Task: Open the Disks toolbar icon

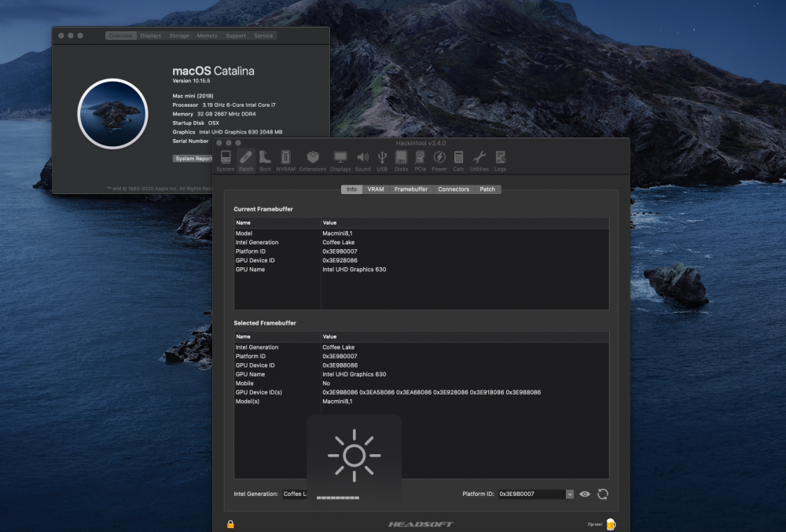Action: click(x=401, y=161)
